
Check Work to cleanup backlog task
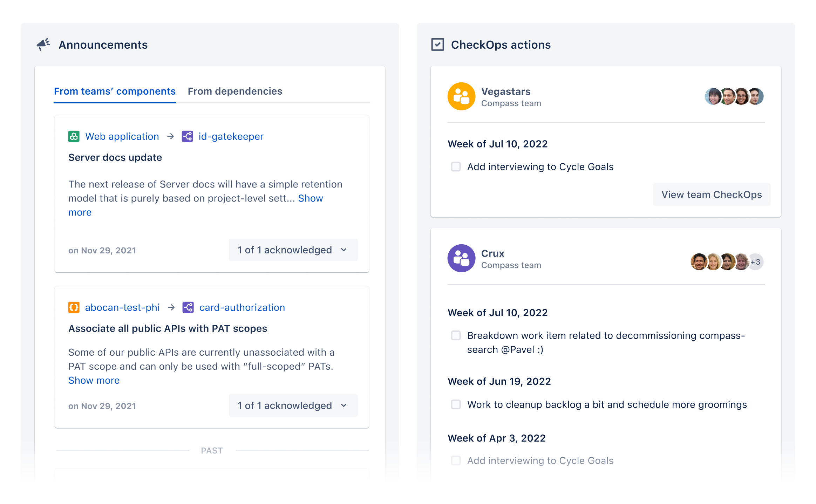click(x=456, y=404)
